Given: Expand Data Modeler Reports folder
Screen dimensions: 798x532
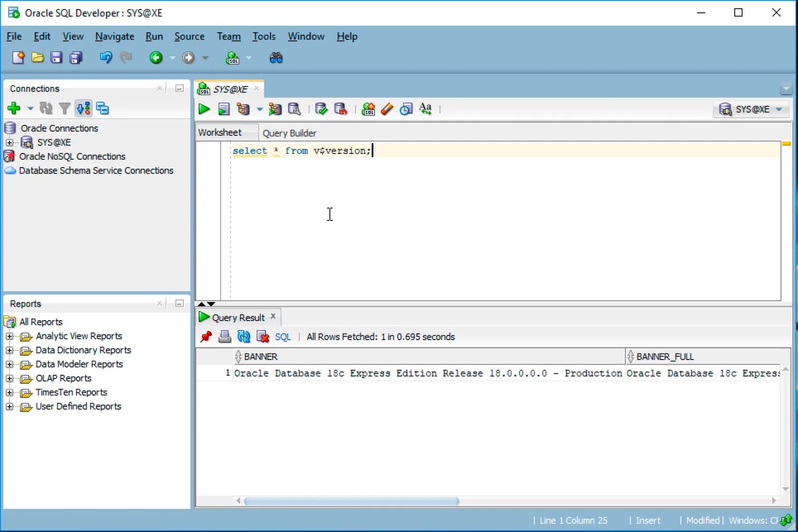Looking at the screenshot, I should tap(10, 364).
